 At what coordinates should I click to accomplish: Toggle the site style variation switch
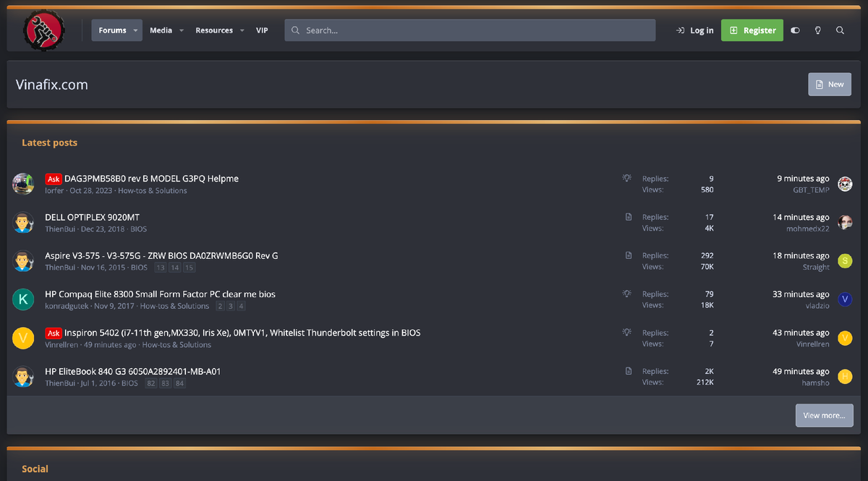pyautogui.click(x=796, y=30)
